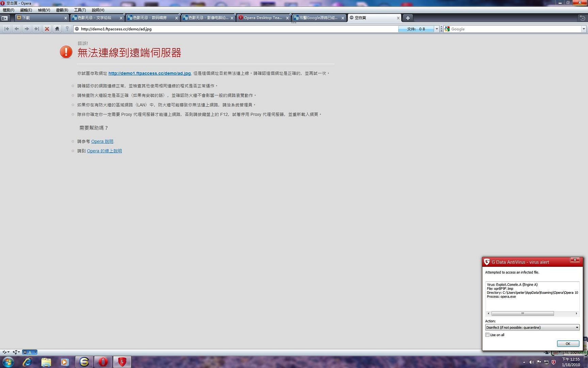The width and height of the screenshot is (588, 368).
Task: Click the volume speaker tray icon
Action: [532, 362]
